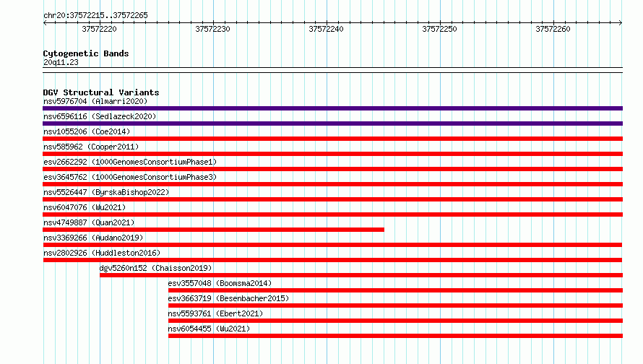Click the ruler's right arrow end
The width and height of the screenshot is (643, 364).
621,23
